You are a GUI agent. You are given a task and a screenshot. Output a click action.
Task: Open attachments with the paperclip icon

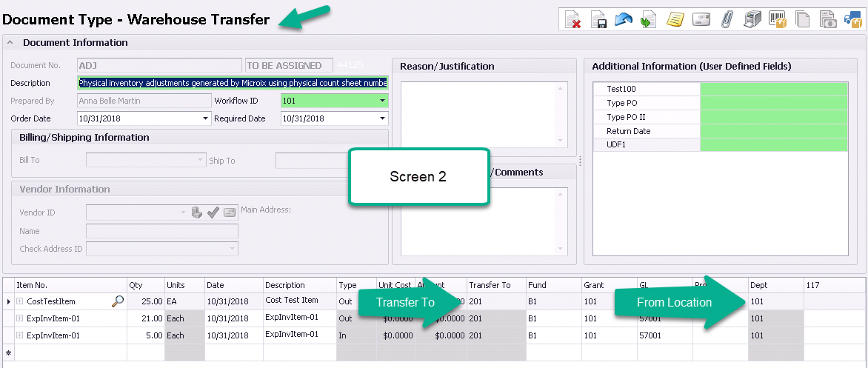pos(726,20)
